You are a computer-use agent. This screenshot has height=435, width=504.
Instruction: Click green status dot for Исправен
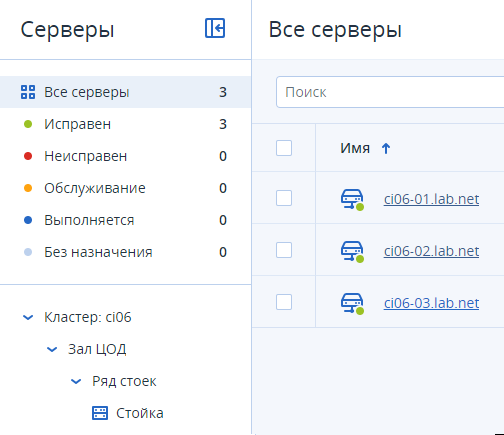click(28, 124)
